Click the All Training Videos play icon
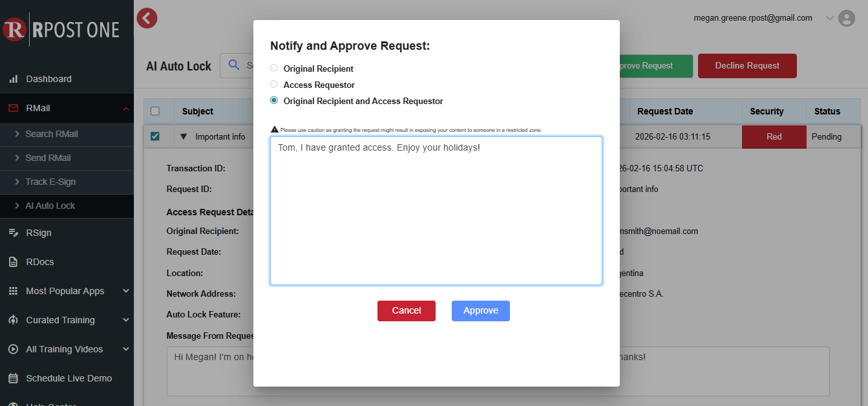The image size is (868, 406). pyautogui.click(x=13, y=349)
